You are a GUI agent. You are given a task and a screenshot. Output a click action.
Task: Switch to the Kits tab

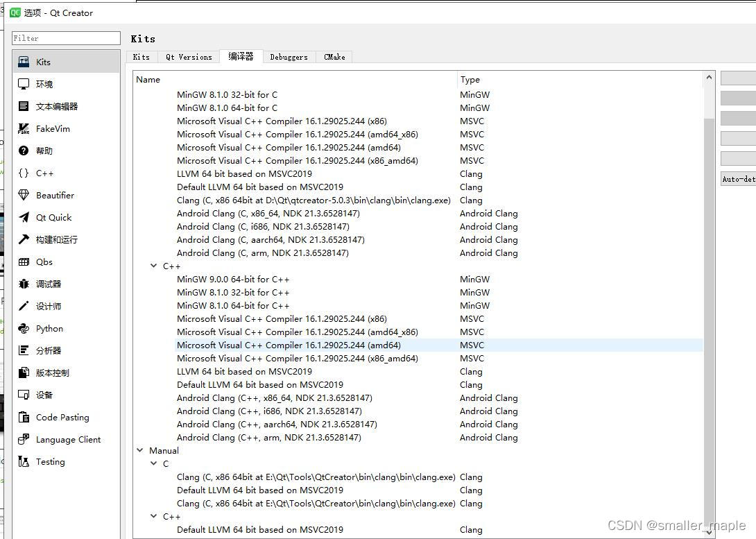click(x=141, y=57)
